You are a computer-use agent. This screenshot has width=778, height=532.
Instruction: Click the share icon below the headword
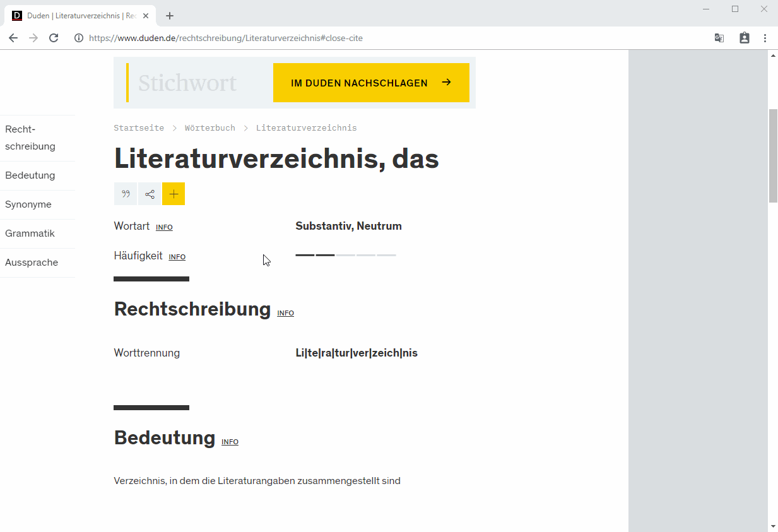tap(150, 194)
